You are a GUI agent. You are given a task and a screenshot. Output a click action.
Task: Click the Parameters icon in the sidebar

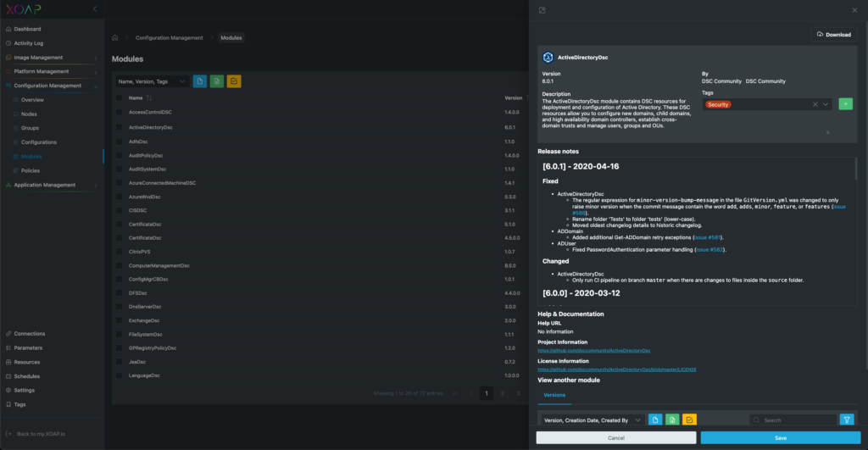(8, 348)
